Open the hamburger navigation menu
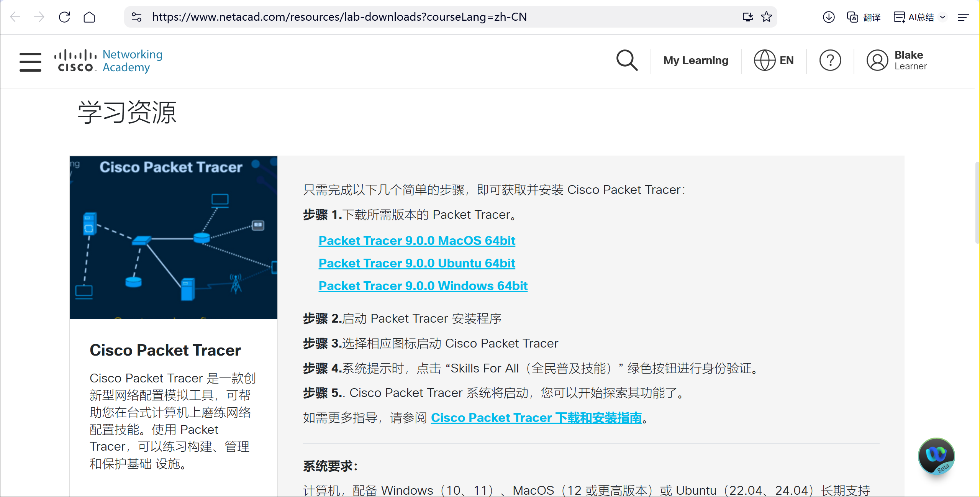This screenshot has height=497, width=980. (x=30, y=62)
